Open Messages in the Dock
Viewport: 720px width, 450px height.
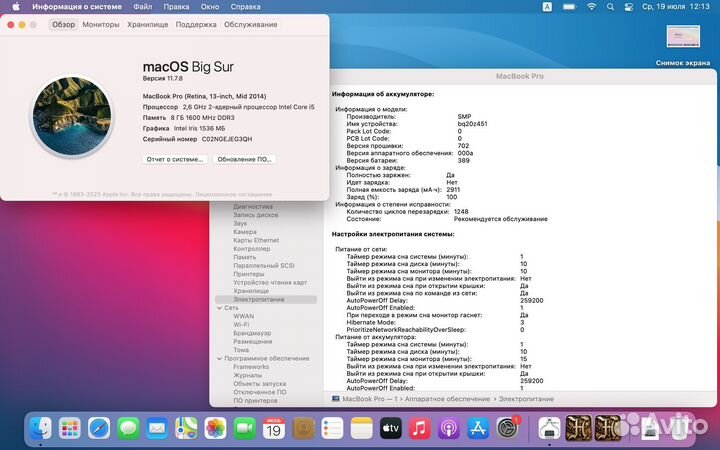(128, 428)
